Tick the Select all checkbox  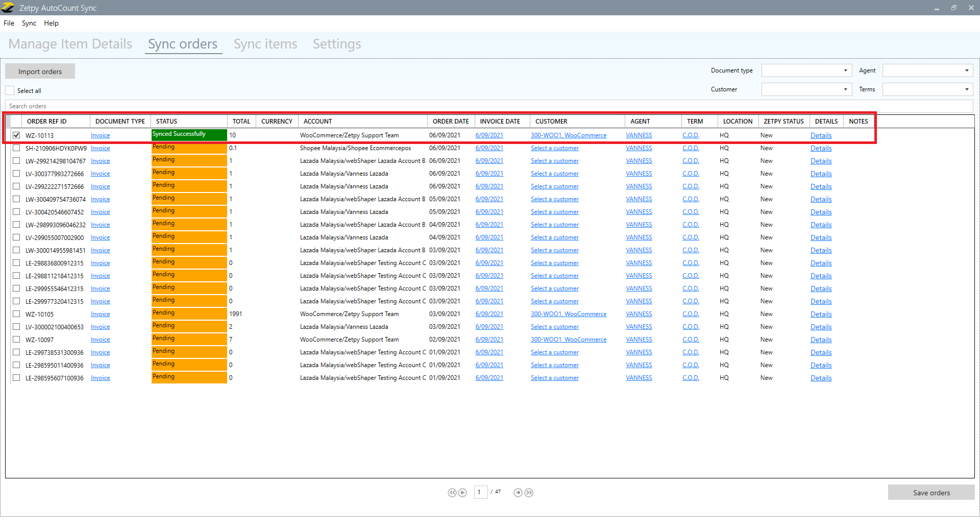pos(10,90)
